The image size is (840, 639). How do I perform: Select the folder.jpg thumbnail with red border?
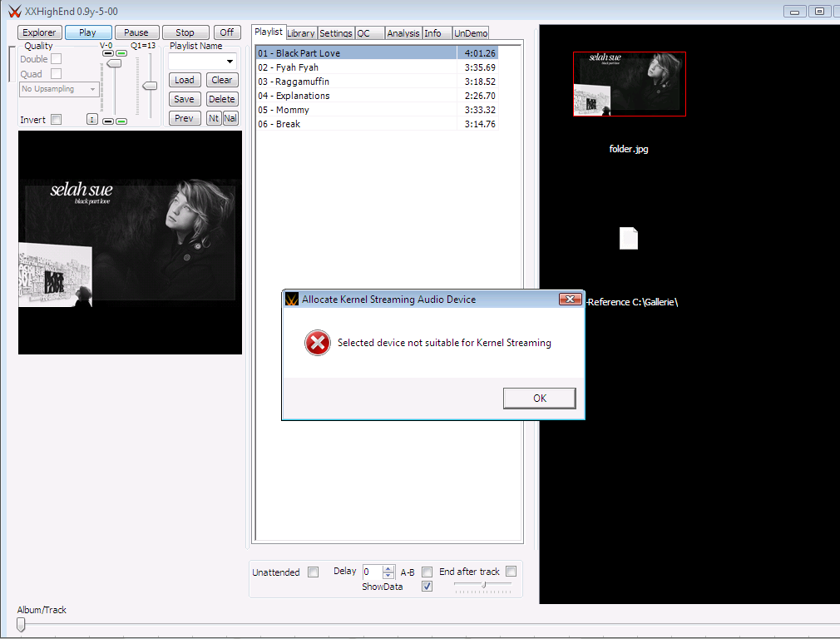[630, 84]
